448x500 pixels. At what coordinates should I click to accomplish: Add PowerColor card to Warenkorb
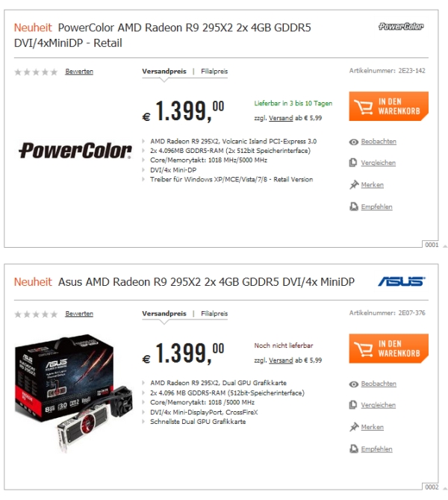(388, 107)
